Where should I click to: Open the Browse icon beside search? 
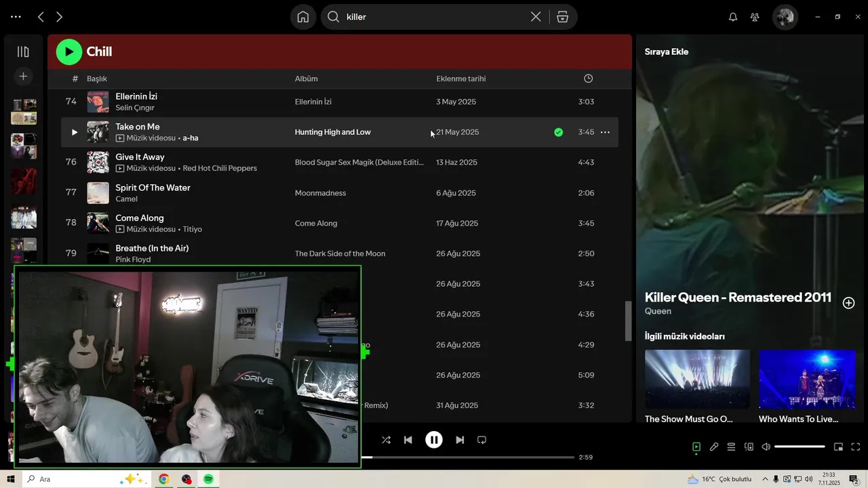click(x=562, y=17)
